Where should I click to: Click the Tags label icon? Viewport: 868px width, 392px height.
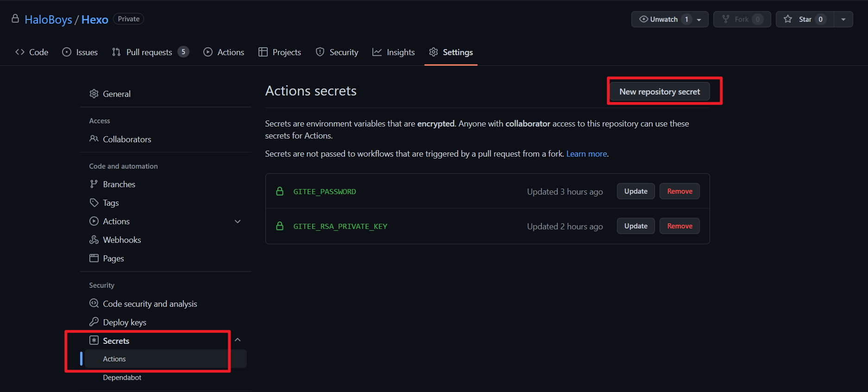94,202
